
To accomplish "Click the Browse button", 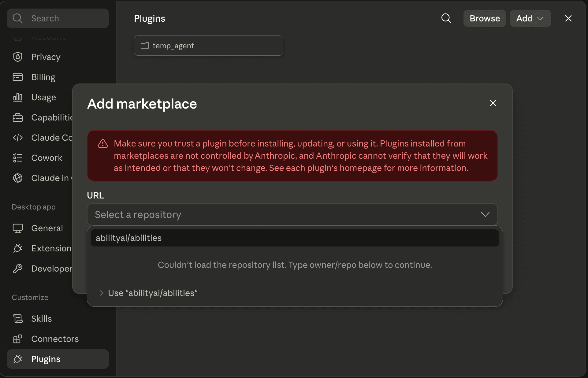I will (485, 18).
